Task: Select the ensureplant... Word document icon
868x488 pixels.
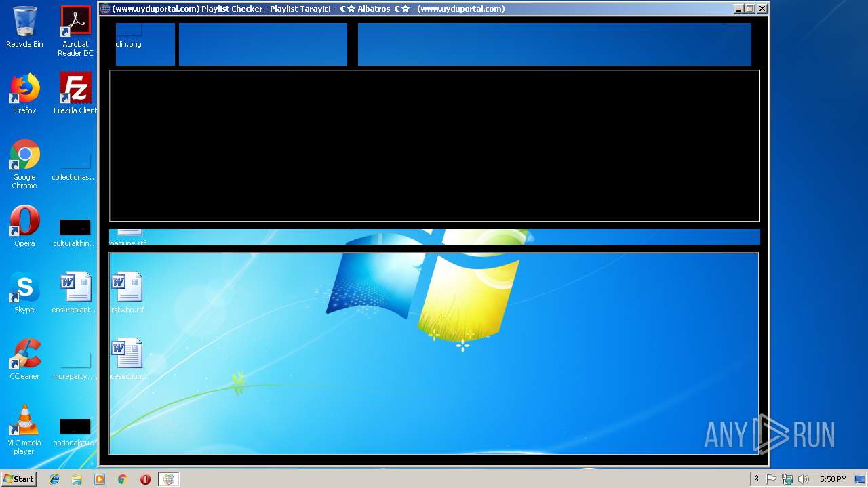Action: tap(75, 293)
